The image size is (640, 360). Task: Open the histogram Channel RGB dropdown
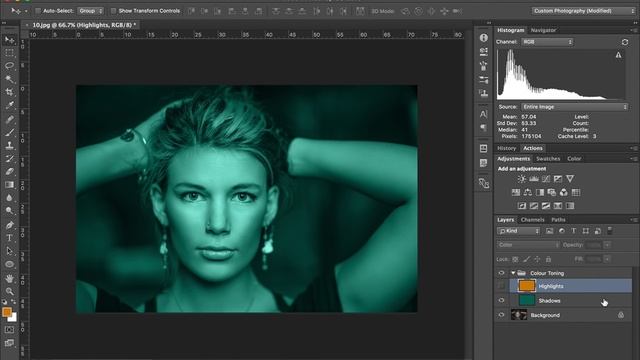[x=547, y=42]
